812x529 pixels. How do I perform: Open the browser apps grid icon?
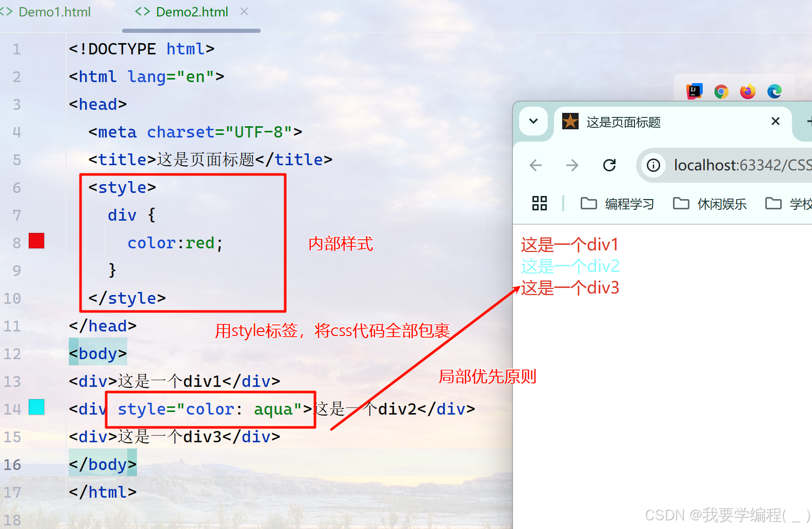coord(540,203)
